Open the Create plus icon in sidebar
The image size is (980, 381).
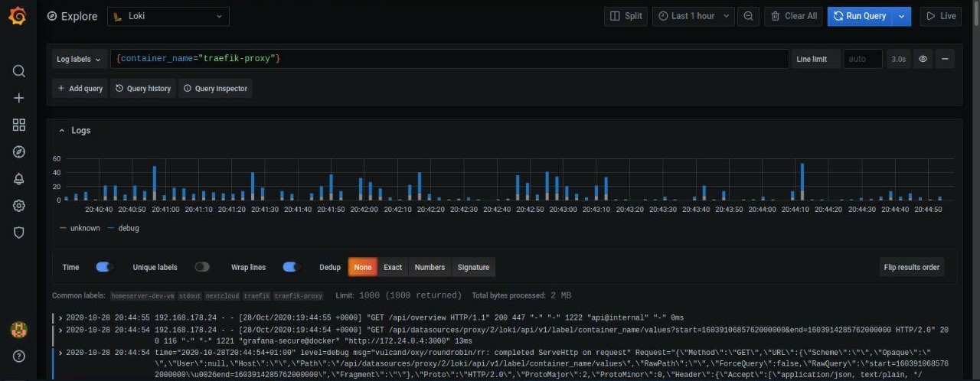pos(19,98)
